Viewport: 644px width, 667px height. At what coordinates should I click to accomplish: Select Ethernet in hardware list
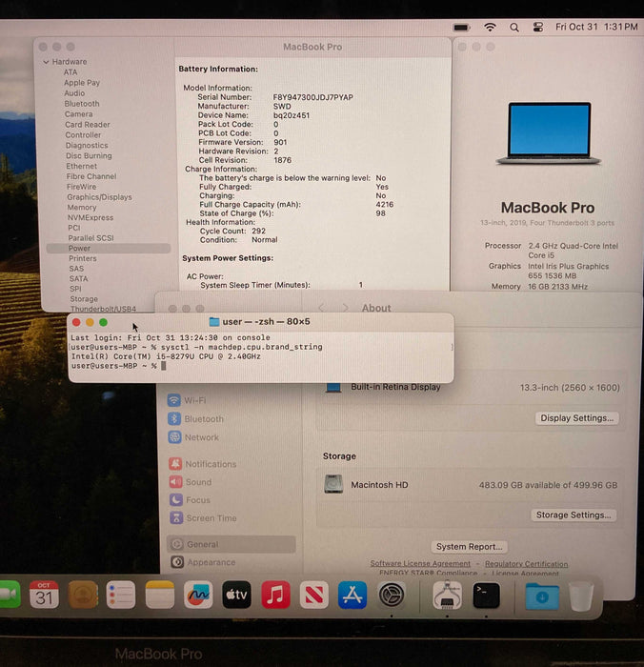pyautogui.click(x=81, y=166)
